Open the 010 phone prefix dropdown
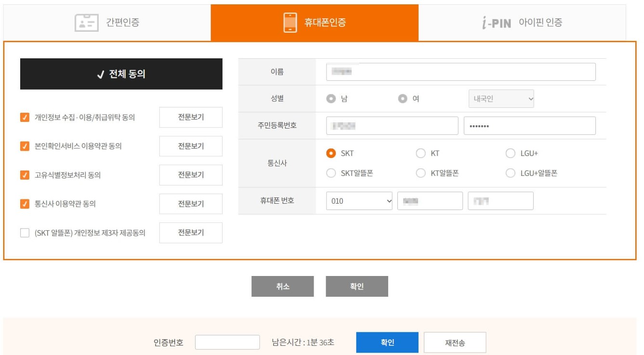This screenshot has height=355, width=644. (359, 201)
